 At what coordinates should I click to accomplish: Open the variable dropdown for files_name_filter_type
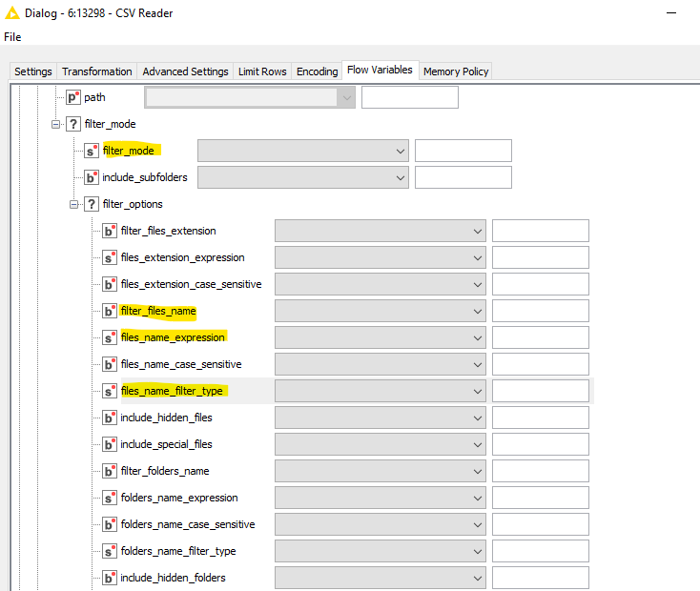381,391
